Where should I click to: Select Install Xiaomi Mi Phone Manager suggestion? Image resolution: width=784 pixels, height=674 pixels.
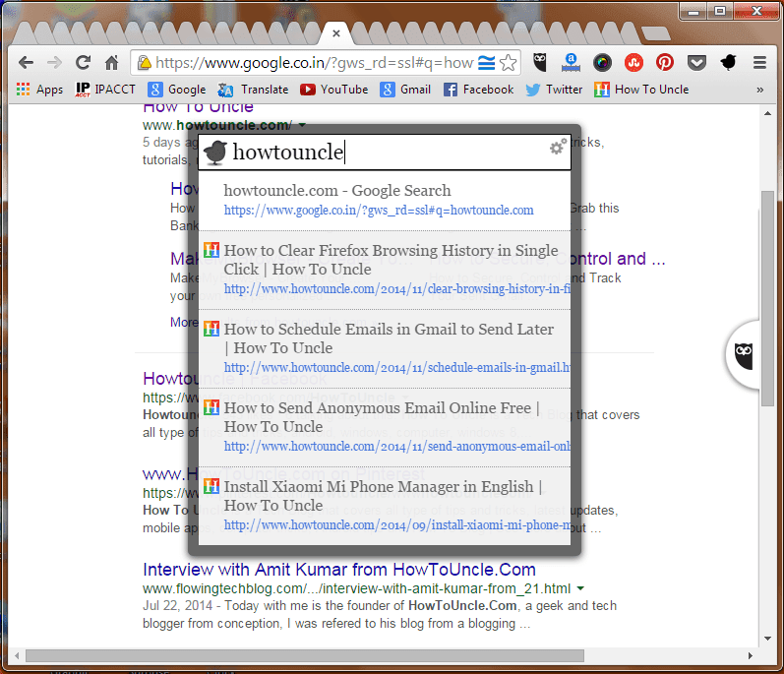click(385, 506)
